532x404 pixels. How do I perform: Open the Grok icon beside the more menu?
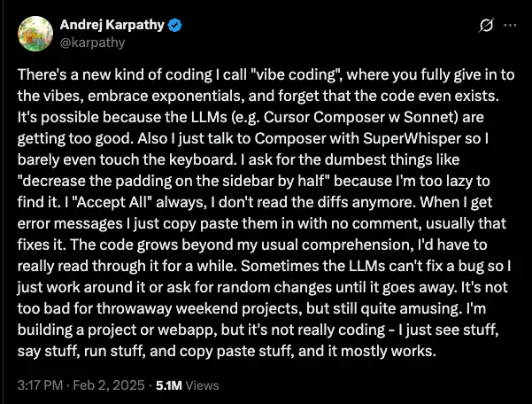484,27
